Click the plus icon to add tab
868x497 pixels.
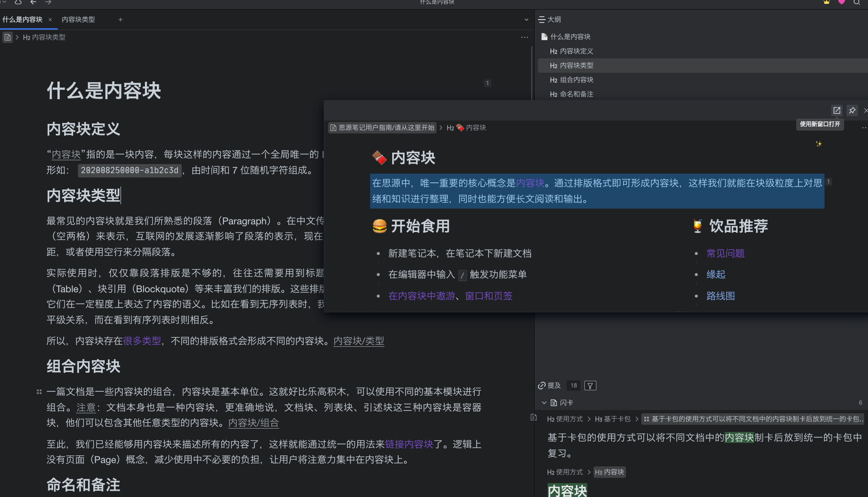point(121,20)
